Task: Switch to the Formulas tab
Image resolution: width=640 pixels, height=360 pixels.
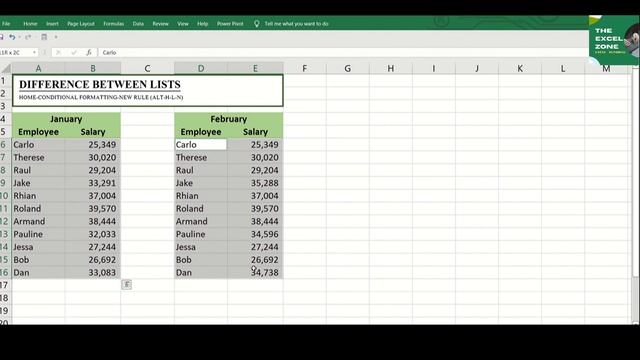Action: click(113, 24)
